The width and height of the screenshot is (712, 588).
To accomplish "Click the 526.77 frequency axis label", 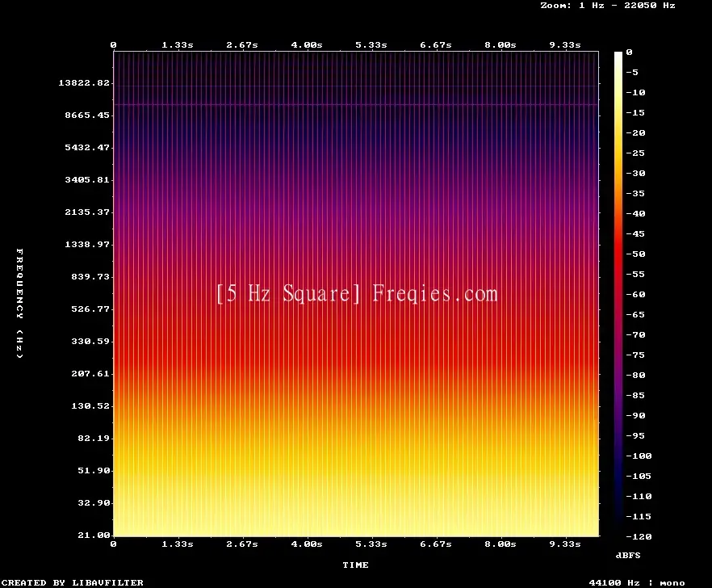I will coord(90,309).
